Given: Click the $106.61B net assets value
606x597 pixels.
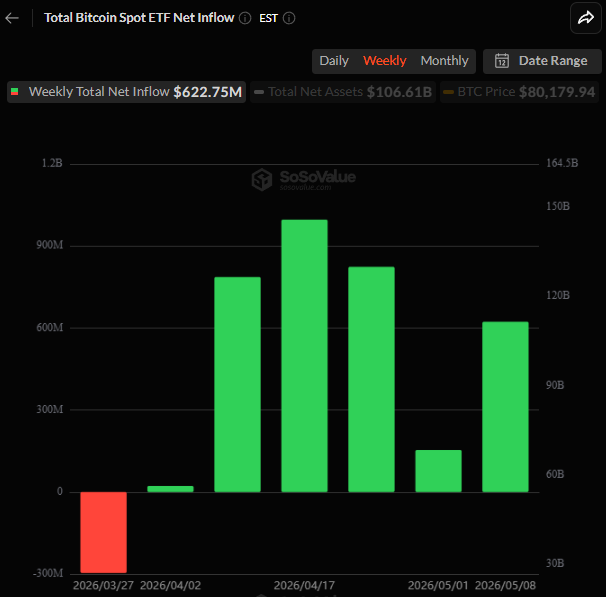Looking at the screenshot, I should pos(399,92).
